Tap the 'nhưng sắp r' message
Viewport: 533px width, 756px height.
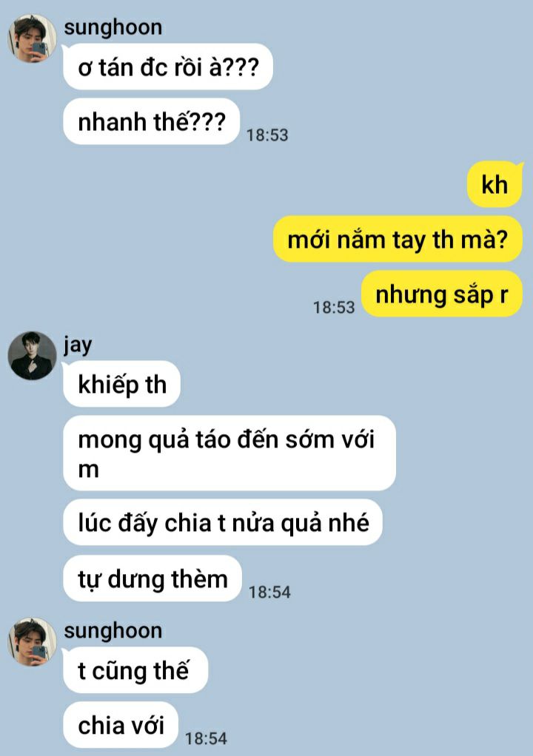click(442, 294)
